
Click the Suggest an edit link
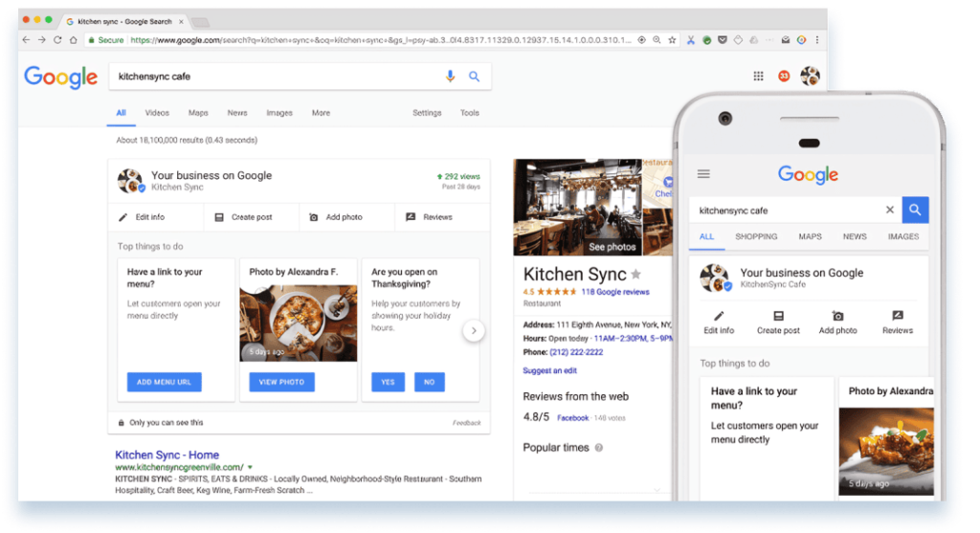tap(549, 370)
